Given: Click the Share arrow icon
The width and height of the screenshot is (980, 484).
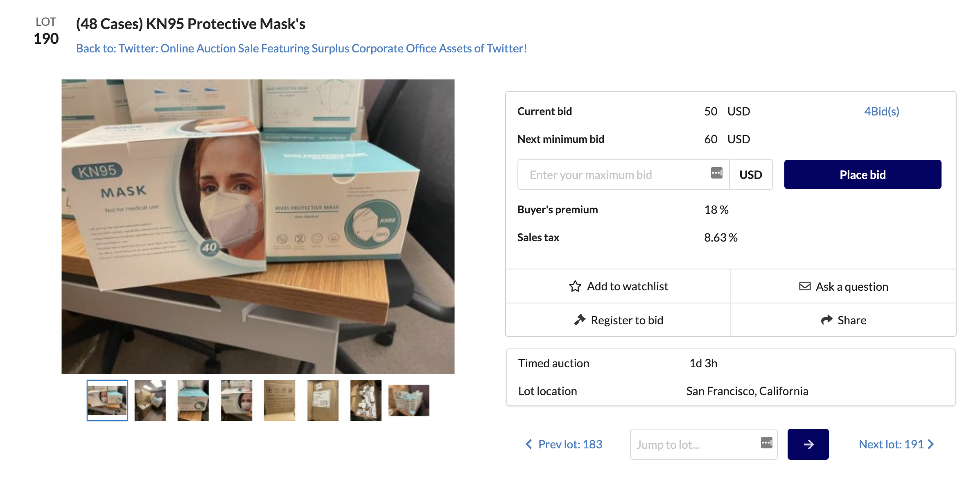Looking at the screenshot, I should [x=826, y=320].
